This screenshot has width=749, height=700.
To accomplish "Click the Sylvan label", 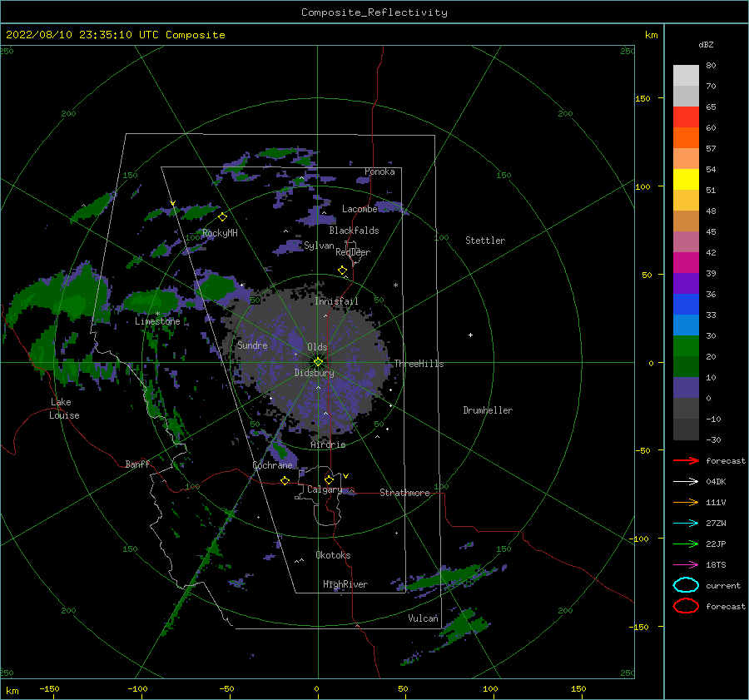I will pyautogui.click(x=319, y=246).
